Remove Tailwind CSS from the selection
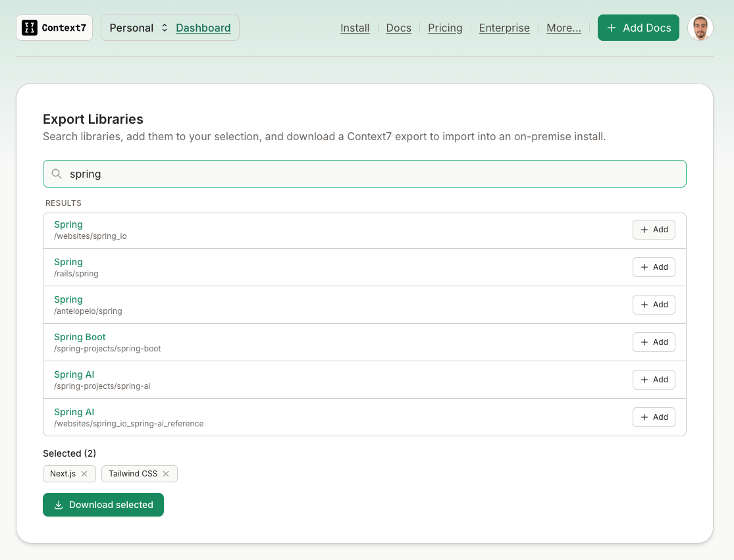The height and width of the screenshot is (560, 734). [x=166, y=473]
